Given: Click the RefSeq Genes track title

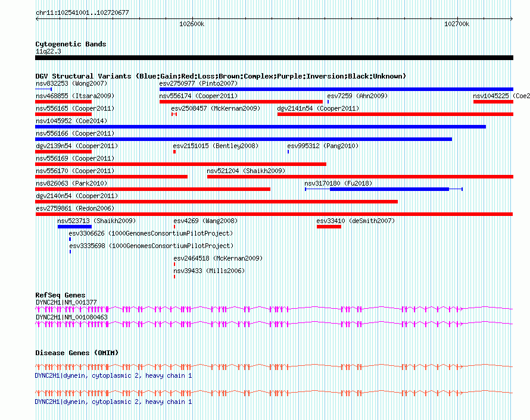Looking at the screenshot, I should (x=60, y=294).
